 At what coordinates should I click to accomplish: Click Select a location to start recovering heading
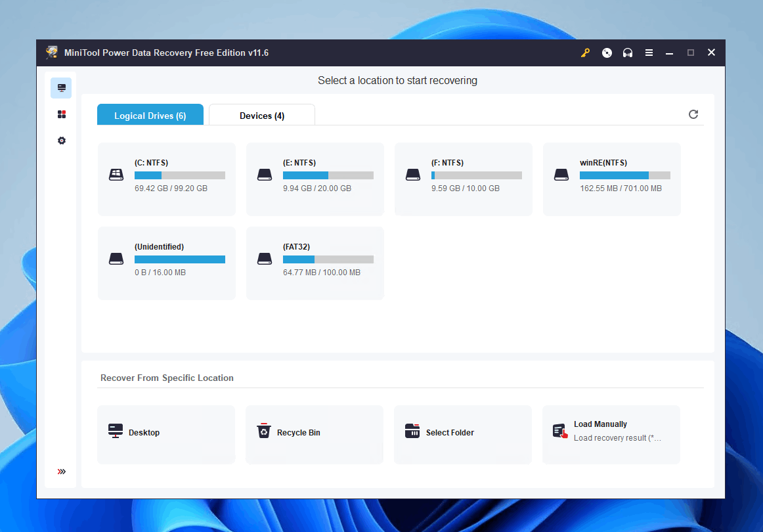coord(397,80)
